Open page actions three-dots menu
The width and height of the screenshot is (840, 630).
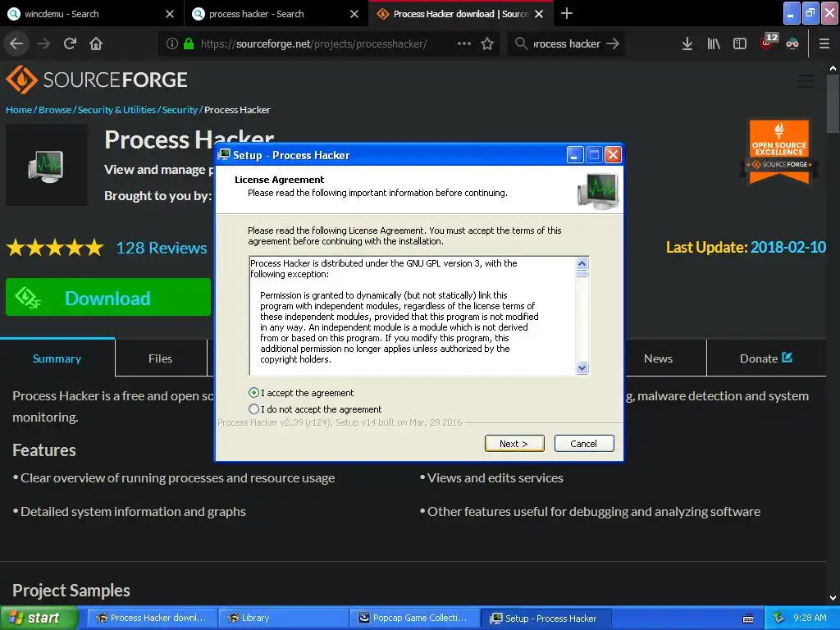[x=464, y=43]
